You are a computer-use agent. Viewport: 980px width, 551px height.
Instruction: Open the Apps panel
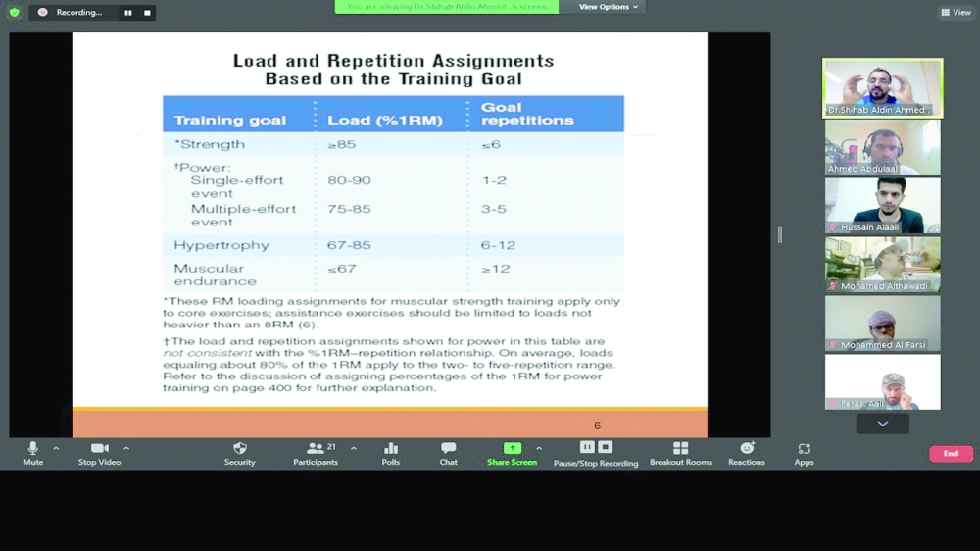tap(804, 453)
